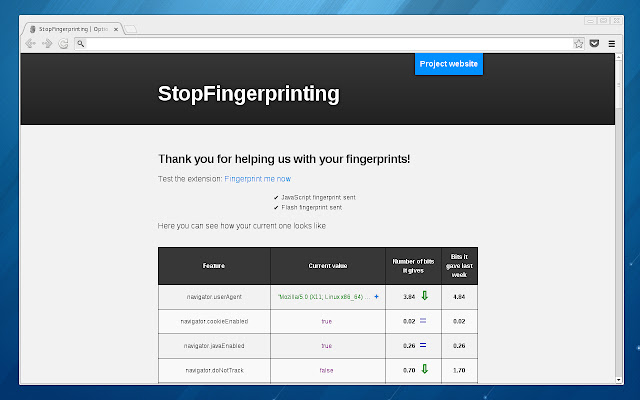
Task: Click 3.84 bits value
Action: (x=409, y=297)
